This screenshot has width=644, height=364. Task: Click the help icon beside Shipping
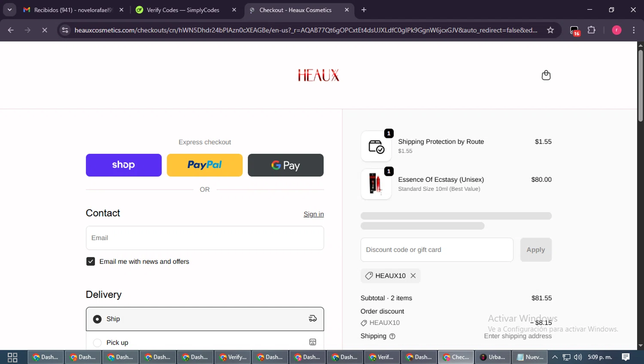click(x=392, y=336)
